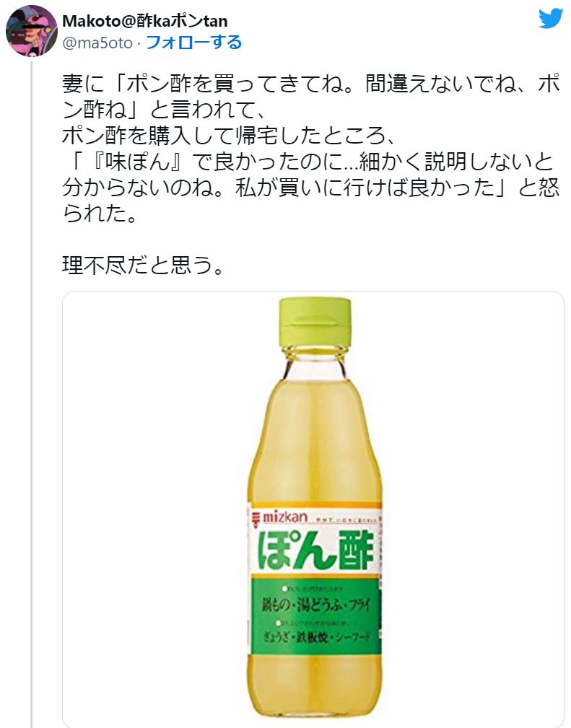Click the large ぽん酢 lettering on the label
The image size is (571, 728).
[x=315, y=551]
